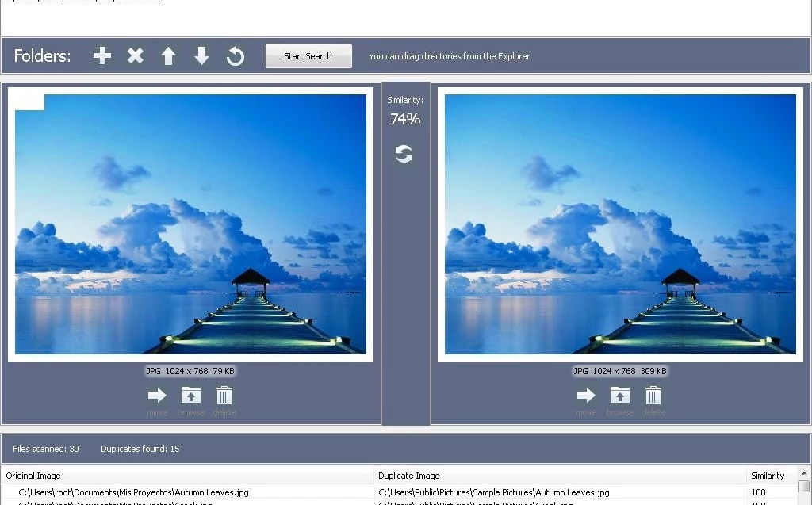The image size is (812, 505).
Task: Sort by the Duplicate Image column header
Action: coord(560,476)
